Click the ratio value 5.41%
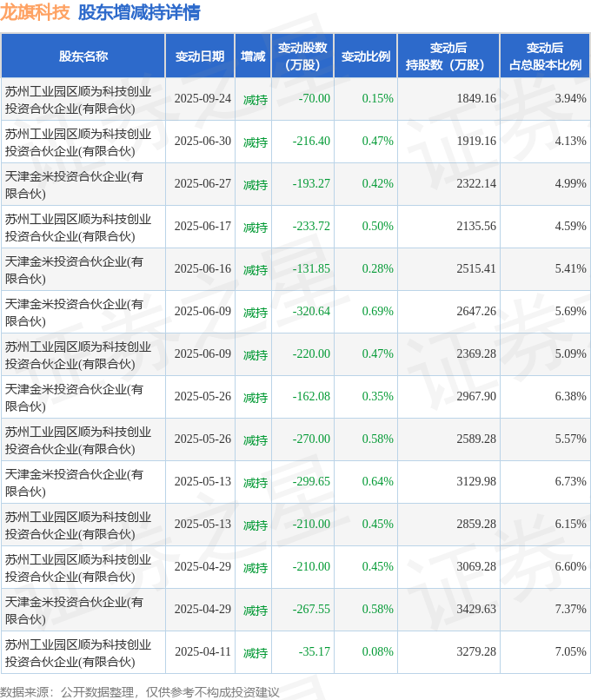591x700 pixels. pyautogui.click(x=570, y=268)
